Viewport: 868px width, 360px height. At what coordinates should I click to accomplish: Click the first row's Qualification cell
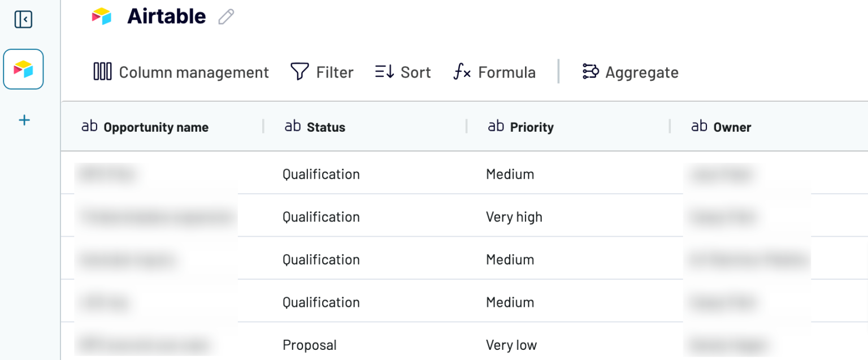[321, 174]
